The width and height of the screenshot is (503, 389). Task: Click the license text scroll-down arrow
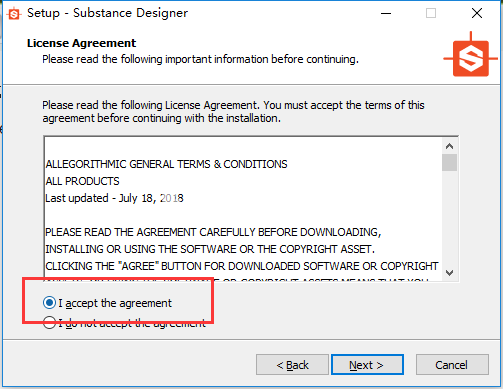(x=449, y=273)
